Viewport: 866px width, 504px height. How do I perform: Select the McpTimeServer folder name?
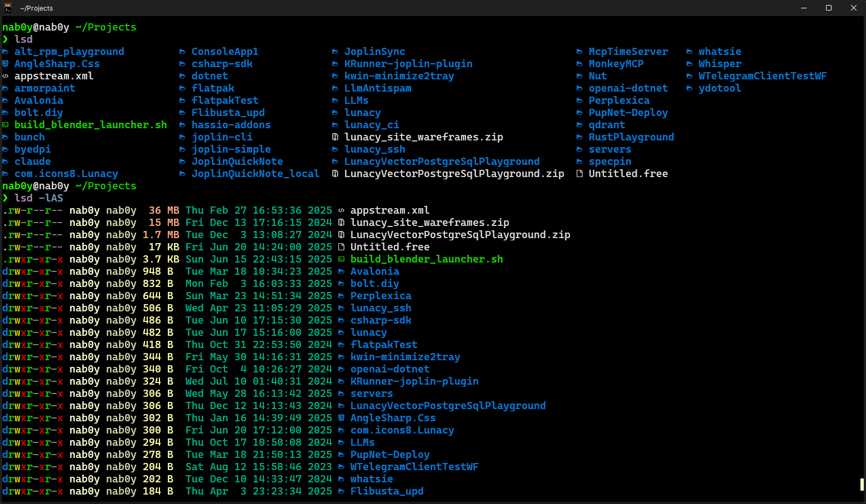(x=628, y=52)
